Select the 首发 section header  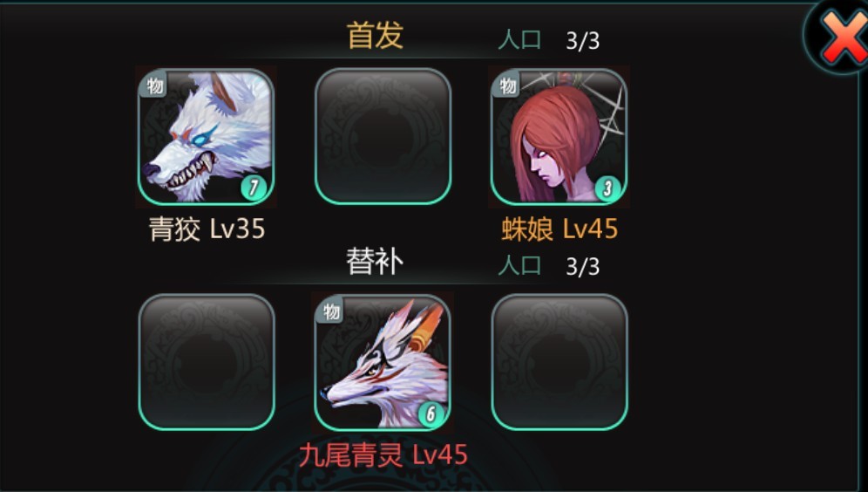click(x=375, y=36)
